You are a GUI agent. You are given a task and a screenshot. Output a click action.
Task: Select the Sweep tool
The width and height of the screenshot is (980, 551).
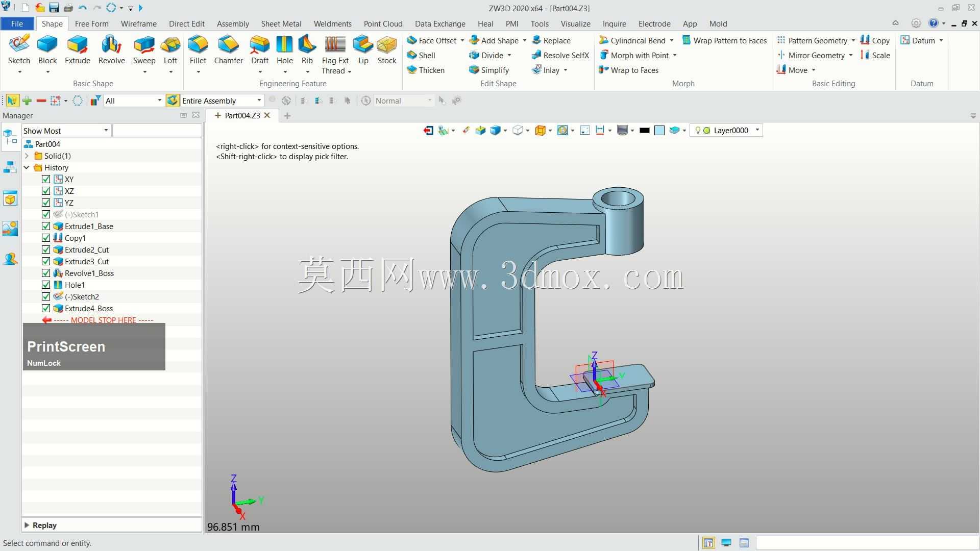coord(144,50)
